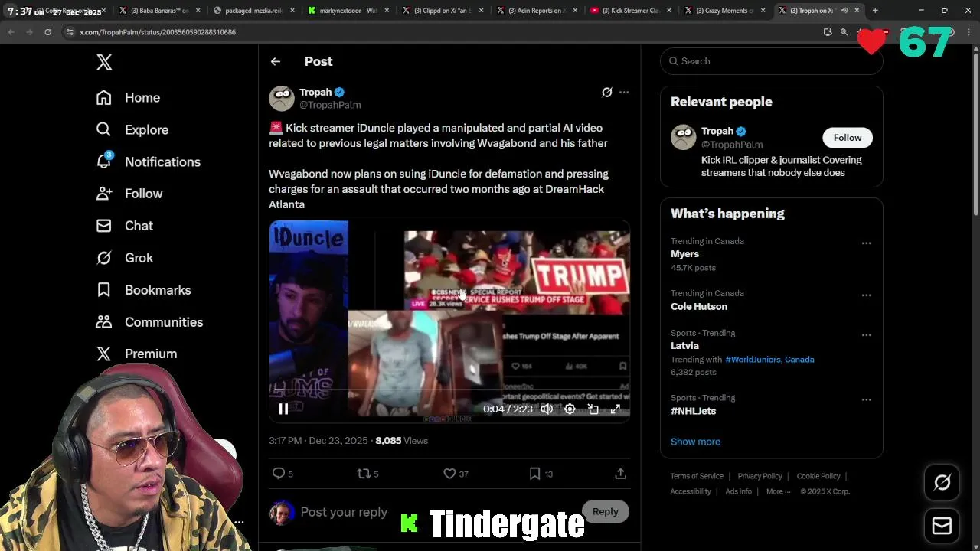
Task: Open video settings gear
Action: (570, 409)
